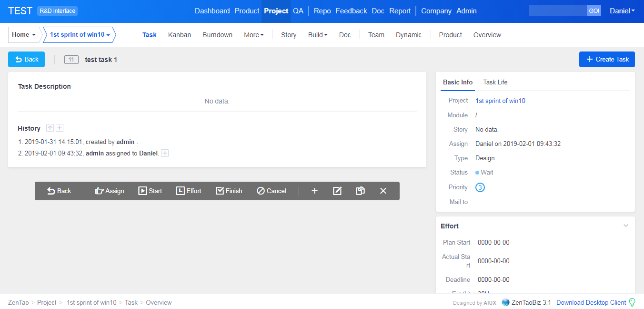The image size is (644, 309).
Task: Edit the task with the pencil icon
Action: coord(337,191)
